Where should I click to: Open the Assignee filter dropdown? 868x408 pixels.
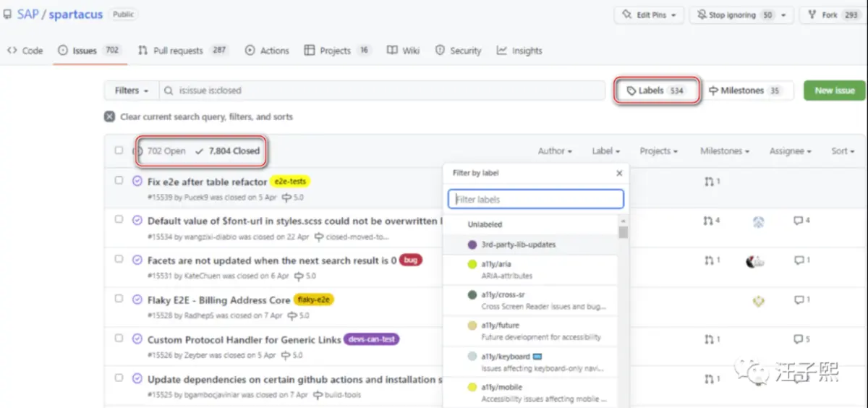pos(790,151)
